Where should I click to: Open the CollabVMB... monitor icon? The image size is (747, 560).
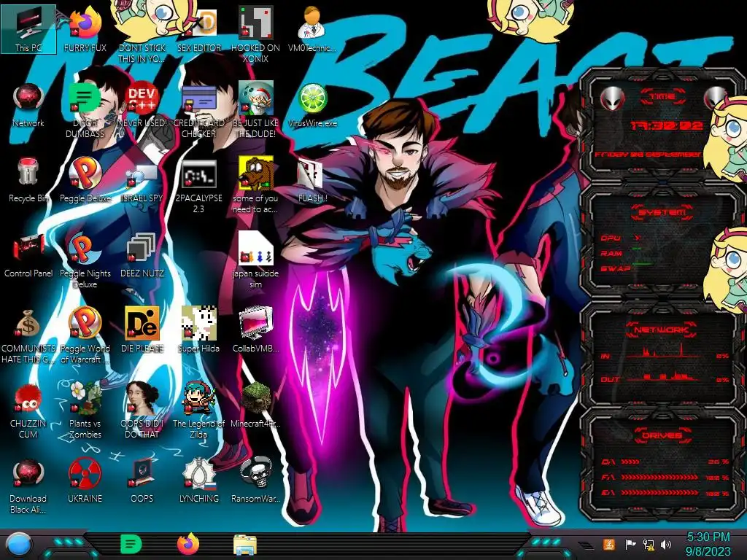tap(256, 330)
